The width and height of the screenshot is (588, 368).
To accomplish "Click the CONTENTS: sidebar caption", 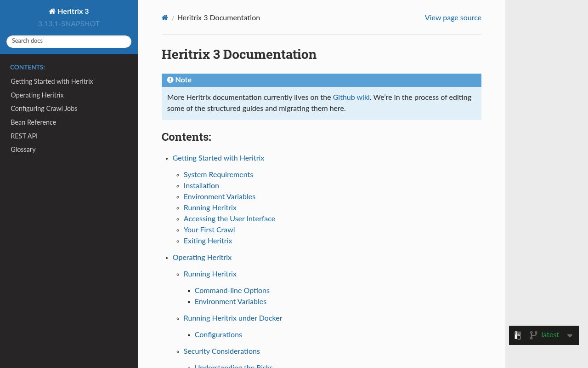I will click(28, 68).
